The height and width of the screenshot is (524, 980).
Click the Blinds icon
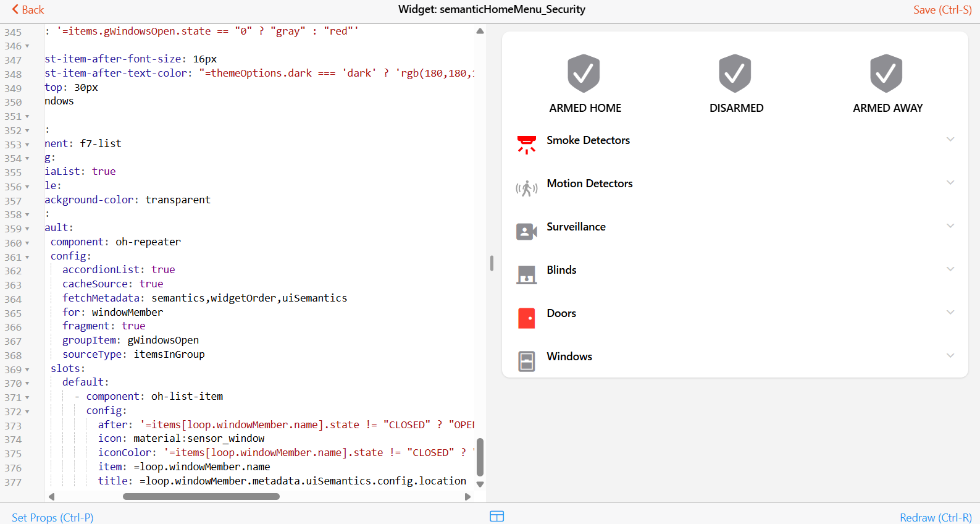coord(526,274)
